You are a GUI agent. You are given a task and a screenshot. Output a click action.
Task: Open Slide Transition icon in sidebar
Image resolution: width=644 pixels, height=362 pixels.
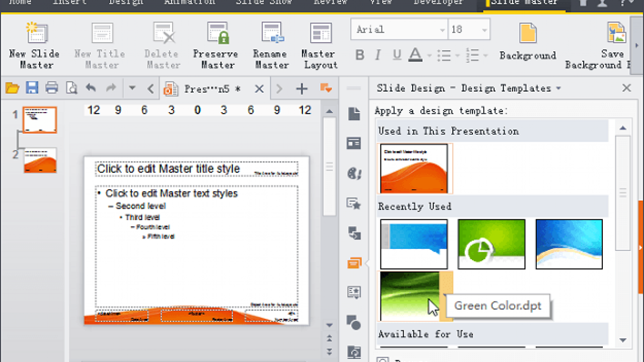click(354, 233)
